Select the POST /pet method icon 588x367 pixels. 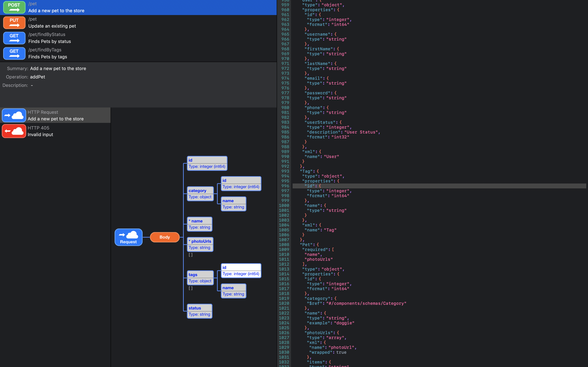pos(14,7)
